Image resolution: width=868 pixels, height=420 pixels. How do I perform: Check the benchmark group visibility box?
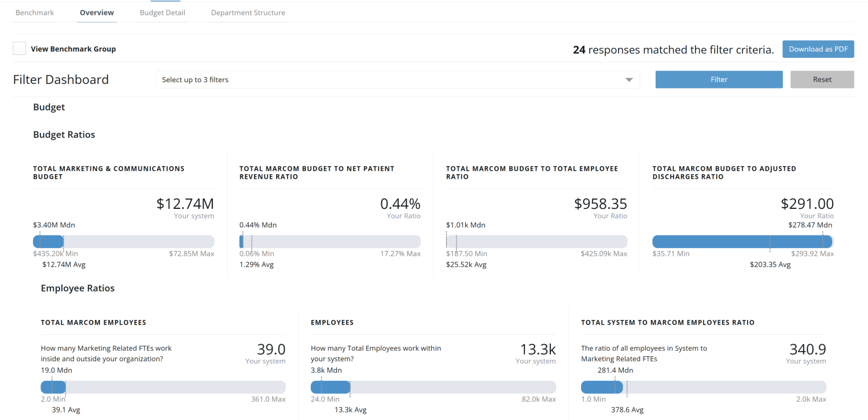[x=19, y=49]
